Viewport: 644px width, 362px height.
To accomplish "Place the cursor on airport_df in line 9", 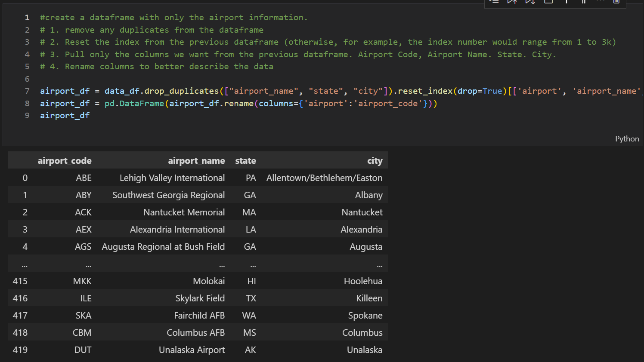I will [x=65, y=115].
